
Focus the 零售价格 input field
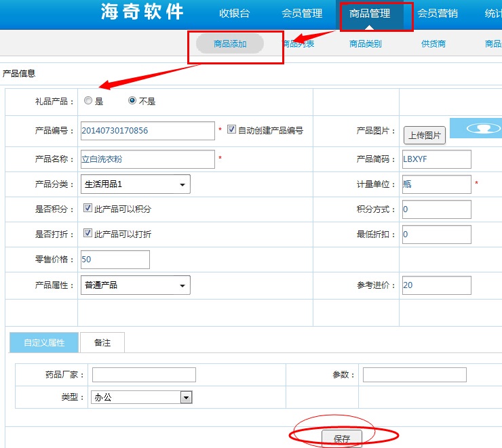[115, 260]
